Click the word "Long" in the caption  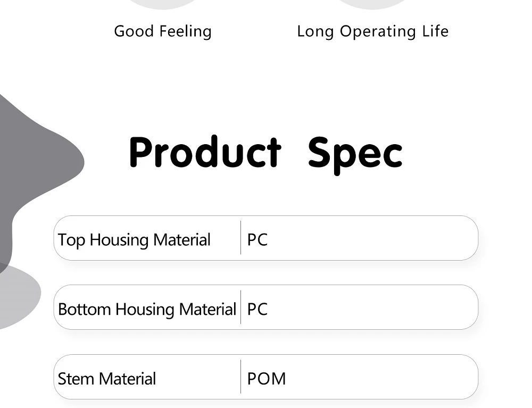(x=315, y=31)
